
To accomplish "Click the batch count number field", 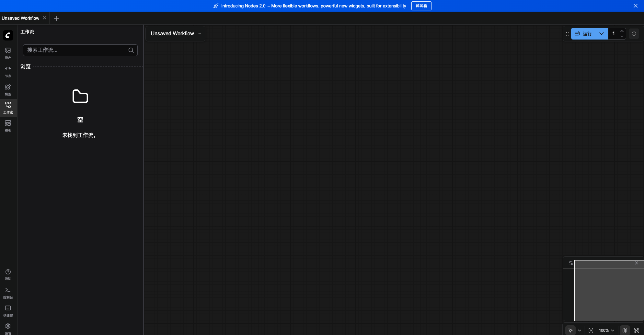I will (x=614, y=34).
